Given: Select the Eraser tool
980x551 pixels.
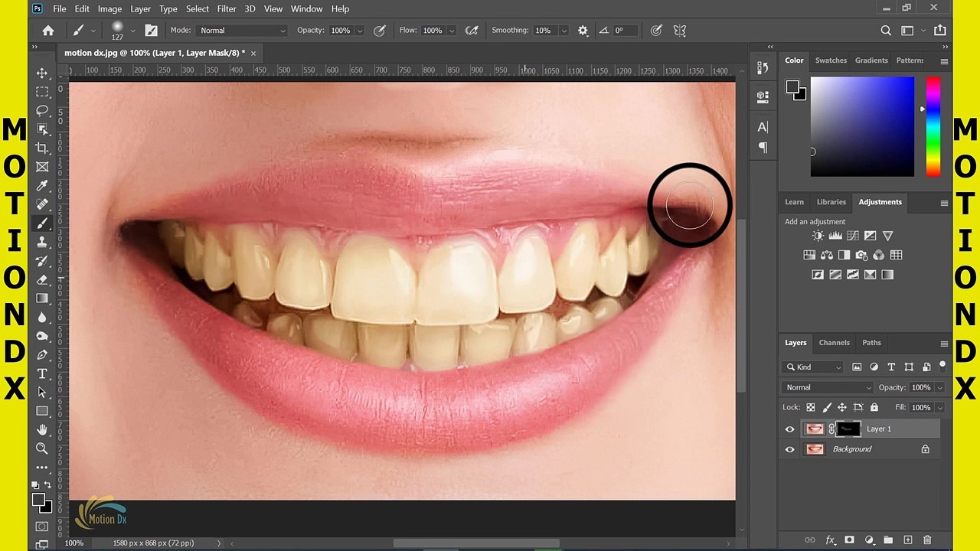Looking at the screenshot, I should [x=42, y=279].
